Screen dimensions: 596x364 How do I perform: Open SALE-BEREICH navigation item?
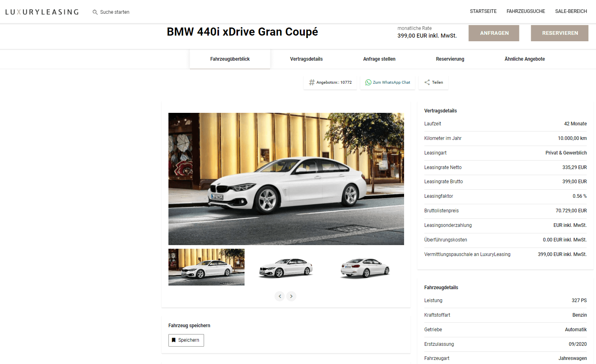point(571,11)
